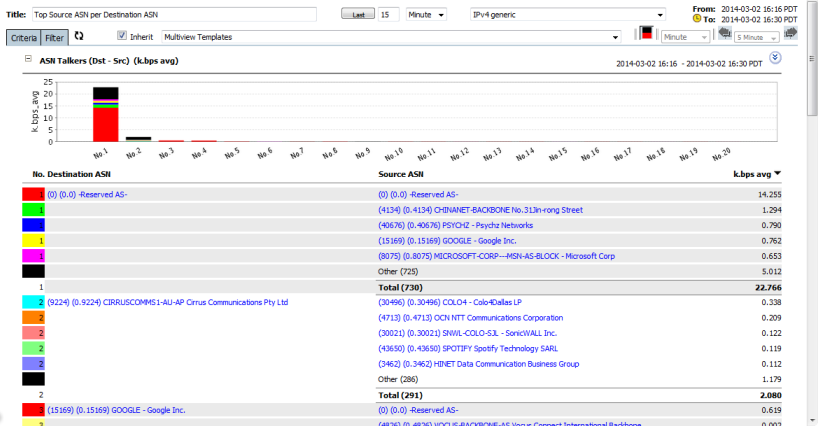
Task: Open the greyed Minute resolution dropdown
Action: [685, 37]
